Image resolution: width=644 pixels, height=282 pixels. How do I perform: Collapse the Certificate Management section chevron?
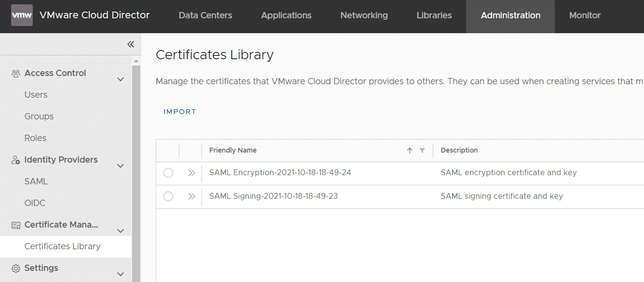(121, 231)
